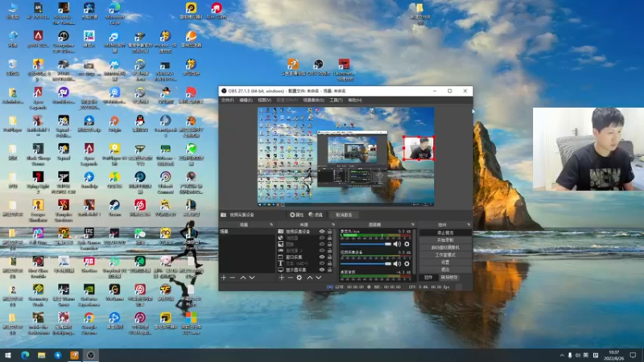Viewport: 644px width, 362px height.
Task: Toggle lock on 显示器采集 source
Action: (x=329, y=269)
